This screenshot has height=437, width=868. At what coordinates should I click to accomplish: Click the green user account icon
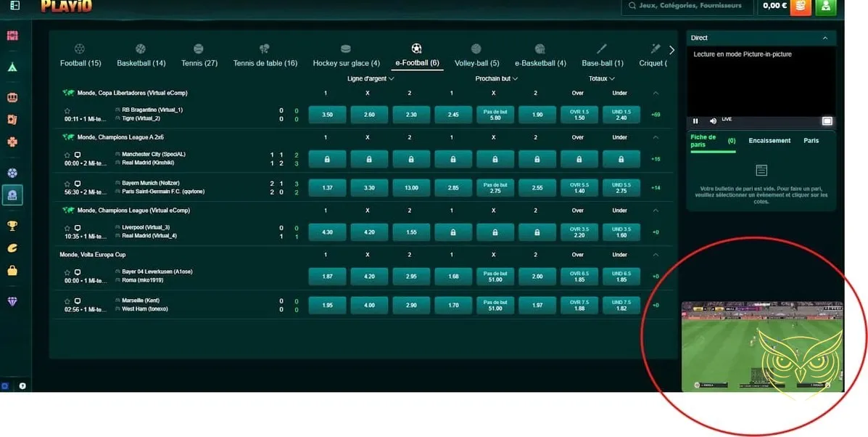824,7
